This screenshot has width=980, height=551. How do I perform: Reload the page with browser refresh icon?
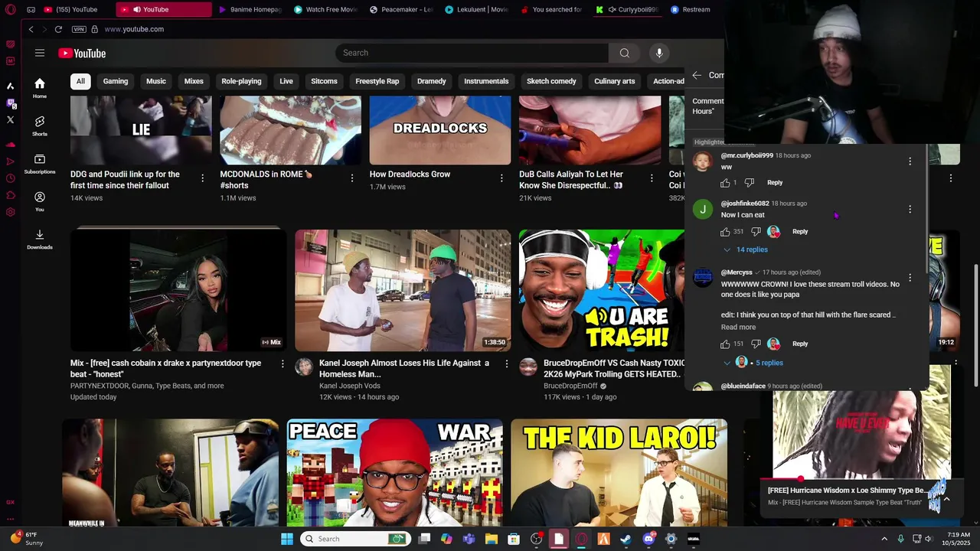coord(58,29)
